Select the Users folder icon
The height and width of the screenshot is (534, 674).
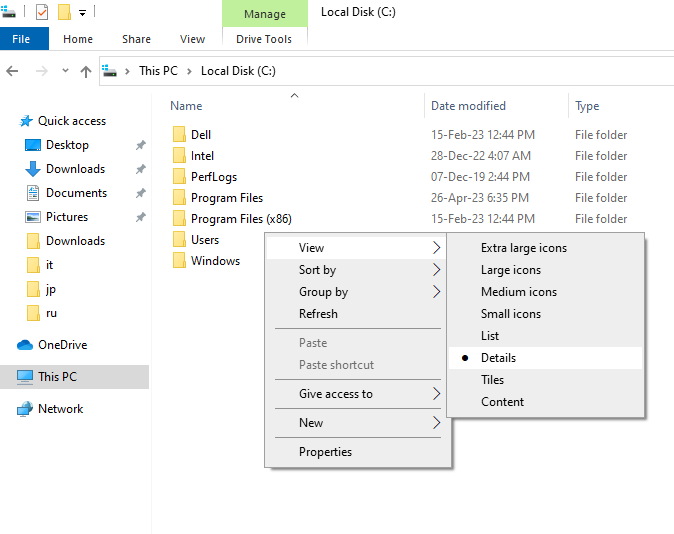coord(179,239)
